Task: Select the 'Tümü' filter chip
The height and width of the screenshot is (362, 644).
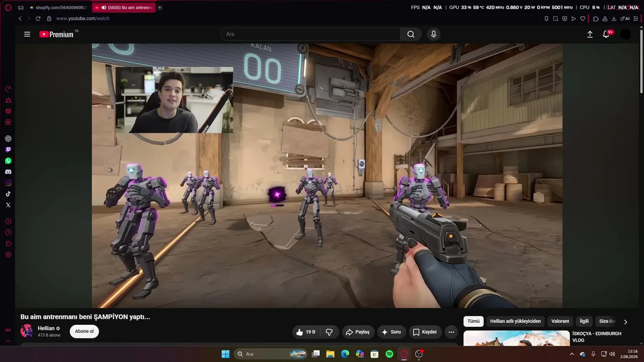Action: pos(473,321)
